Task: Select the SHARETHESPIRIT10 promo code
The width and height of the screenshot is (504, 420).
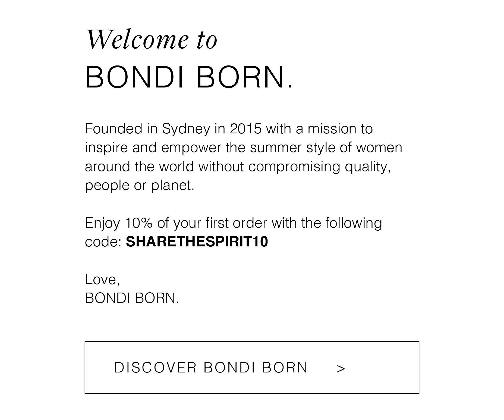Action: tap(197, 242)
